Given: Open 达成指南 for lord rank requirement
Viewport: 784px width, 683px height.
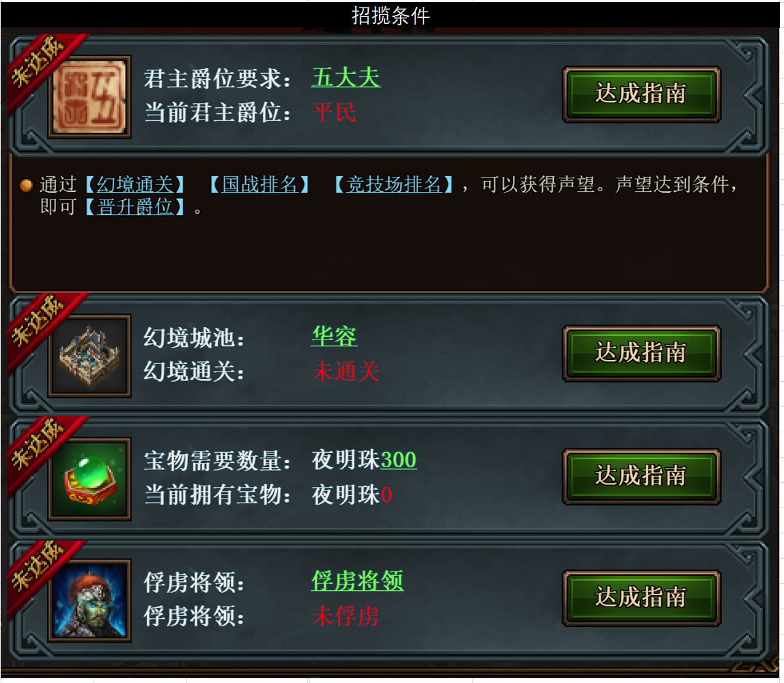Looking at the screenshot, I should pos(641,94).
